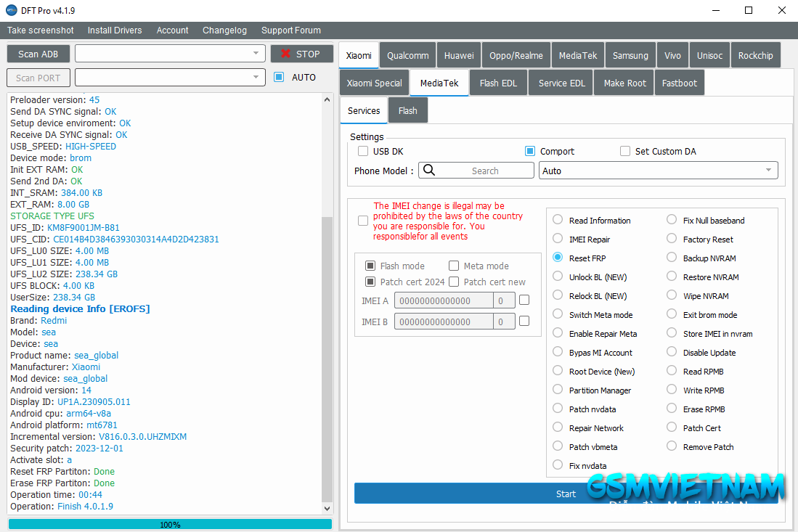Click the Start button

click(x=566, y=494)
